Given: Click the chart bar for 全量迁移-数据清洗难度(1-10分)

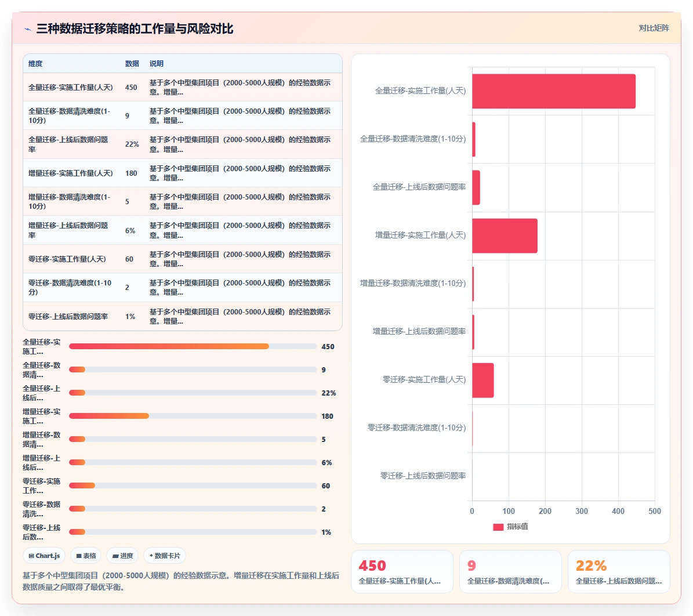Looking at the screenshot, I should click(x=474, y=139).
